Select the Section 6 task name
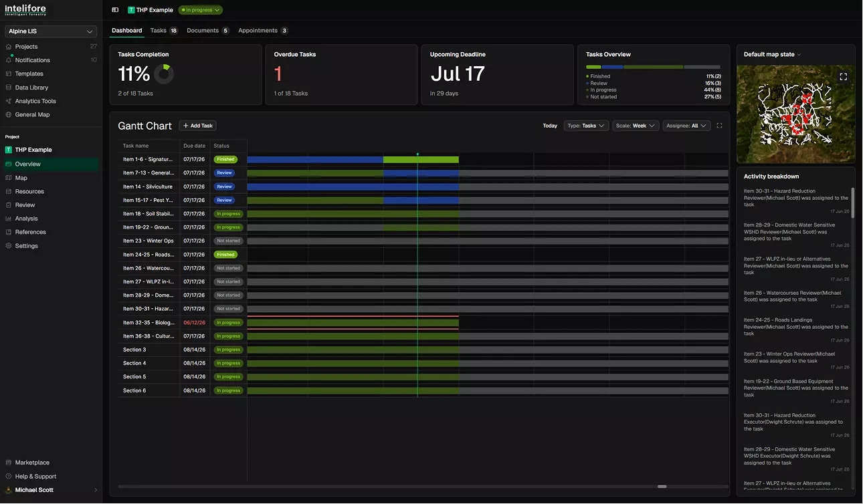The image size is (863, 504). 134,390
